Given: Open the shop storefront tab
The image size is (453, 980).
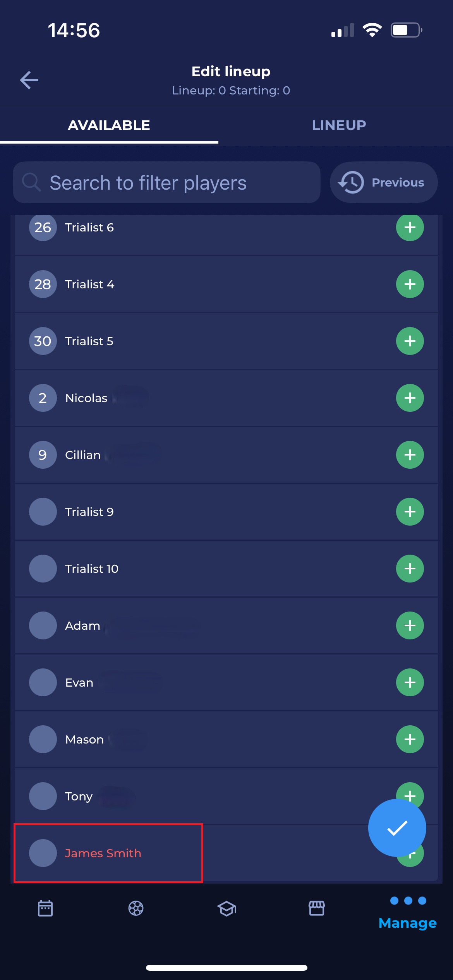Looking at the screenshot, I should (x=317, y=908).
